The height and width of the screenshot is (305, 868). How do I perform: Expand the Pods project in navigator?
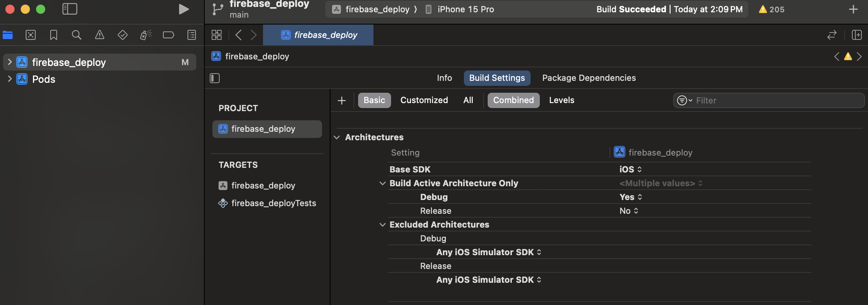(x=10, y=79)
